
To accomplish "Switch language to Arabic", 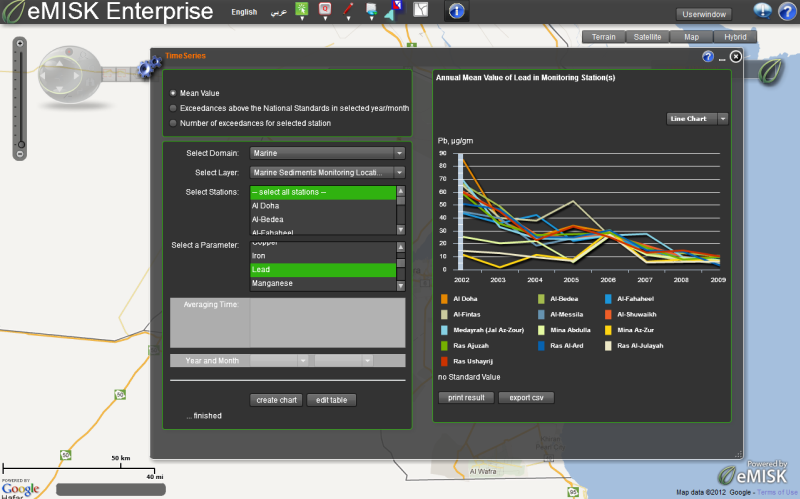I will click(x=279, y=12).
